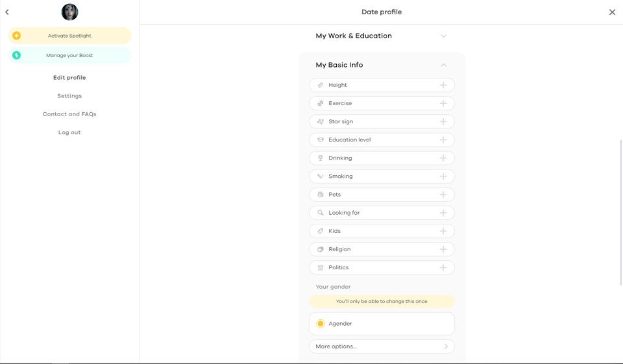623x364 pixels.
Task: Add Star sign using its plus icon
Action: 443,121
